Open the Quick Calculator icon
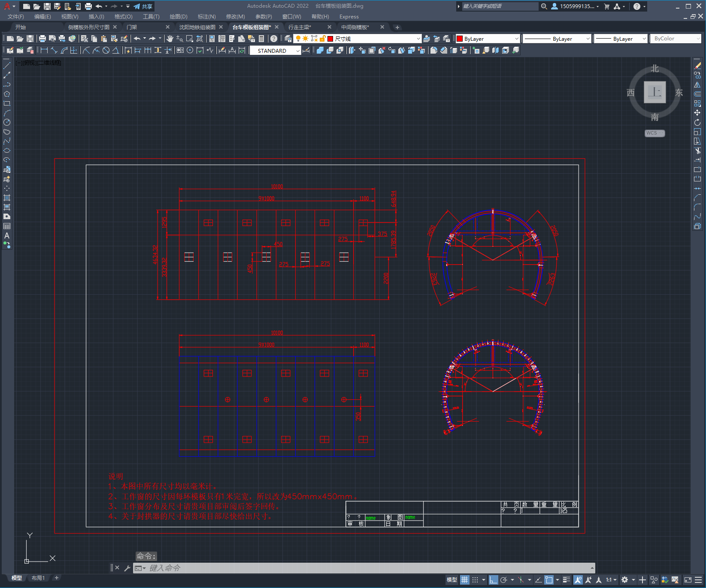Screen dimensions: 706x588 pos(261,39)
